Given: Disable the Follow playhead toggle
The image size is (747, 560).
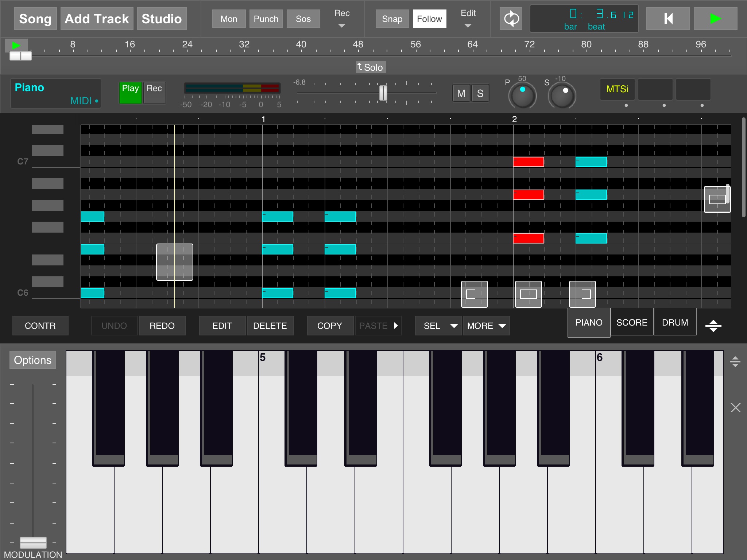Looking at the screenshot, I should [x=429, y=19].
